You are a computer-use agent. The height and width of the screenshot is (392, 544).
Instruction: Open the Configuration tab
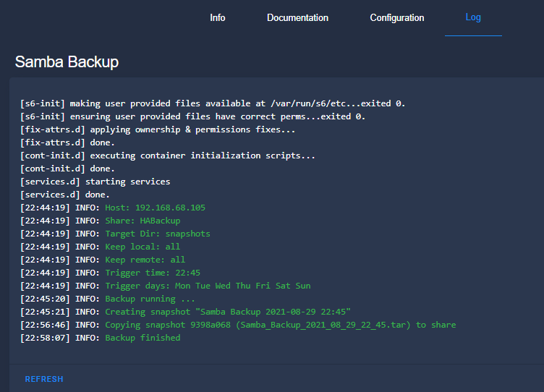point(397,17)
